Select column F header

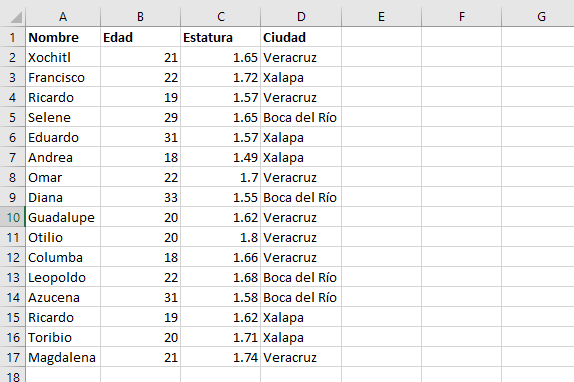[x=462, y=17]
